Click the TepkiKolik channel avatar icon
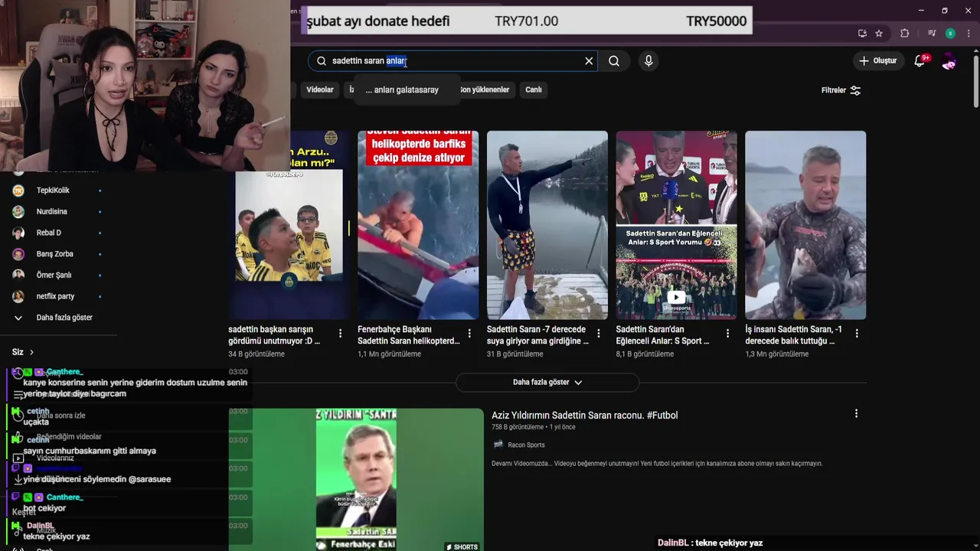Screen dimensions: 980x551 click(18, 191)
